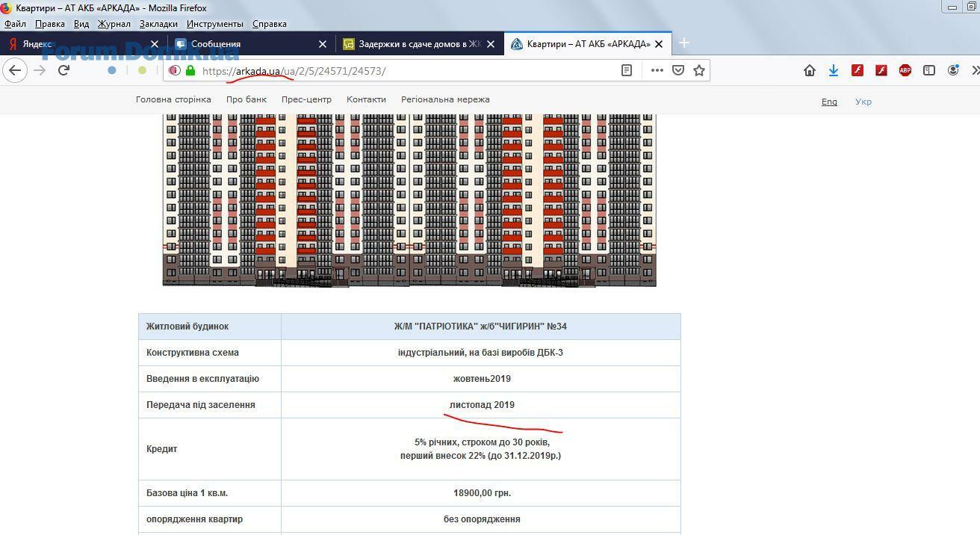The height and width of the screenshot is (535, 980).
Task: Switch to the Сообщения tab
Action: tap(252, 44)
